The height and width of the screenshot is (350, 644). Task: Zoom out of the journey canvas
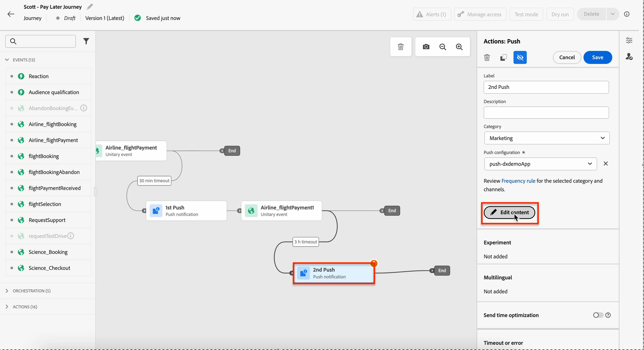pyautogui.click(x=442, y=47)
